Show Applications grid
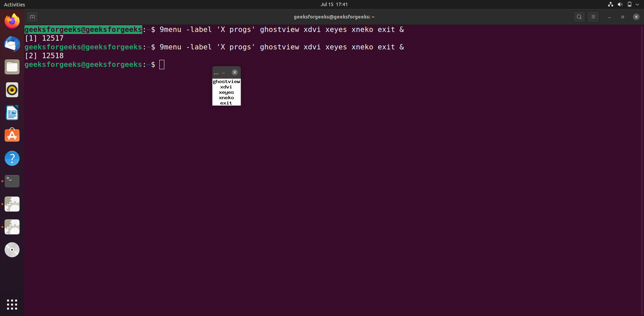Screen dimensions: 644x316 tap(12, 304)
